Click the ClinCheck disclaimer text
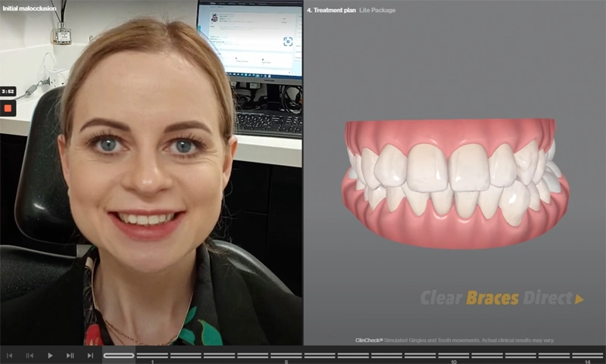Viewport: 606px width, 364px height. (454, 340)
